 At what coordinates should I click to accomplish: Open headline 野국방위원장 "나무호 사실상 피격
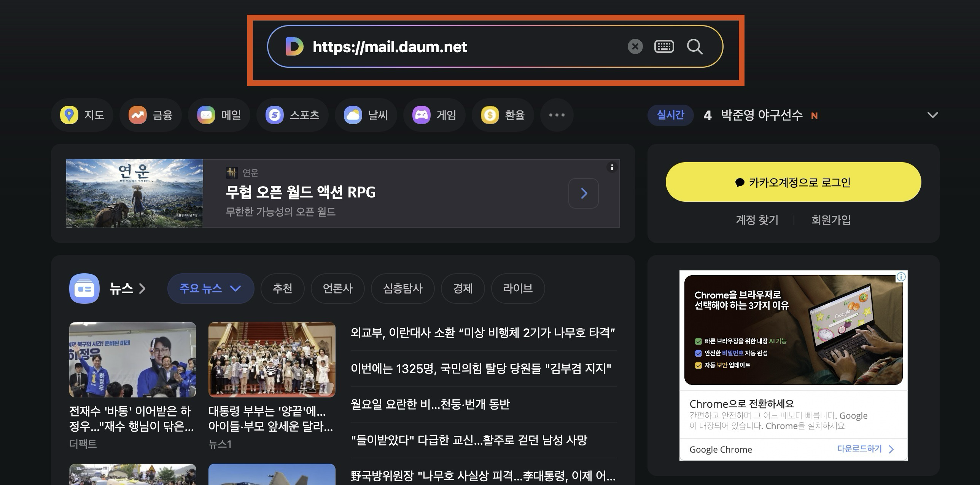coord(483,476)
